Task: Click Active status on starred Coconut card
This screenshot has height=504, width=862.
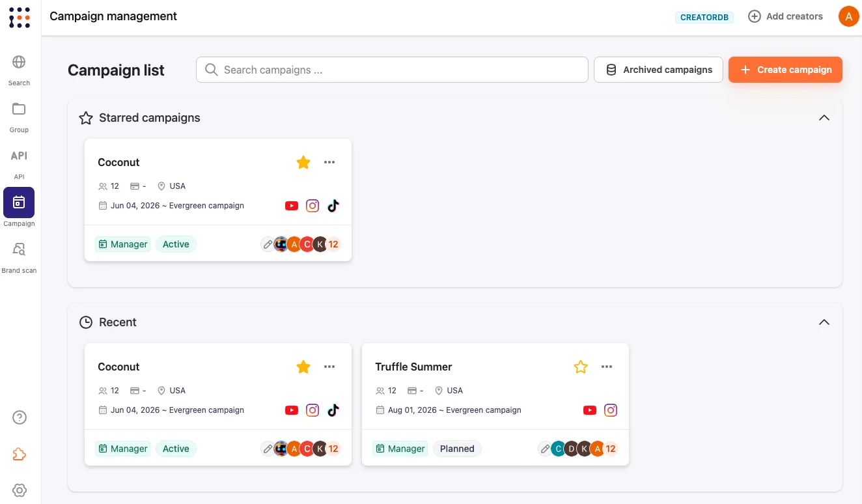Action: click(x=176, y=244)
